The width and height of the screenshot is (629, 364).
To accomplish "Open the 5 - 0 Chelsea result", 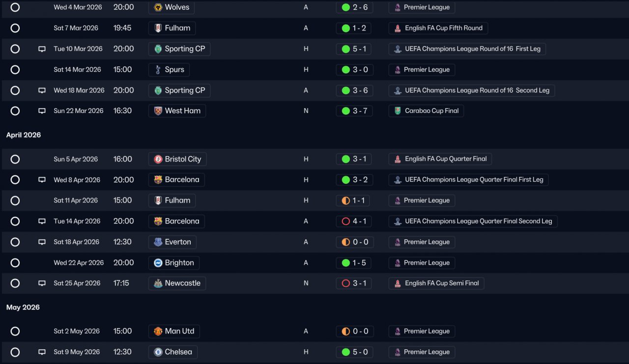I will [x=354, y=352].
